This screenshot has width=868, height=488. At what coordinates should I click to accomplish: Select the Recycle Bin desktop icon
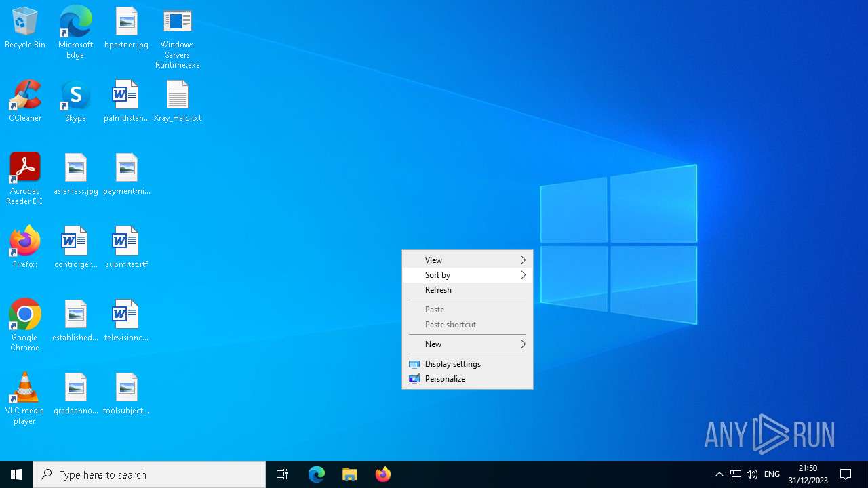tap(25, 28)
